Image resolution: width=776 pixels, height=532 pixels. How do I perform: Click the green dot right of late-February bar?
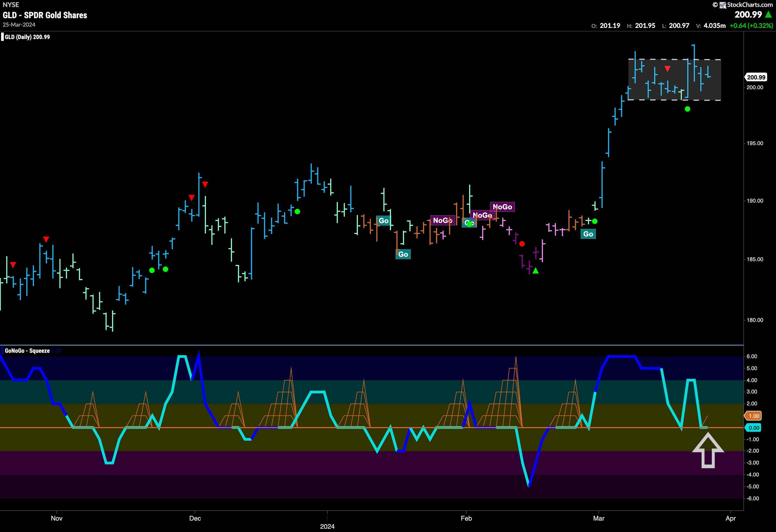tap(594, 221)
